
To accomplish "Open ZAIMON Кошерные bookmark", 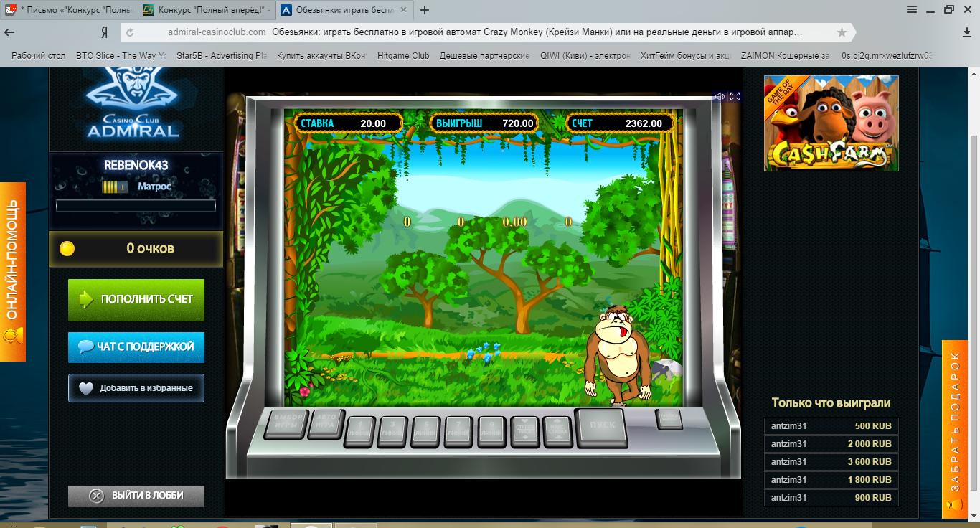I will click(786, 55).
